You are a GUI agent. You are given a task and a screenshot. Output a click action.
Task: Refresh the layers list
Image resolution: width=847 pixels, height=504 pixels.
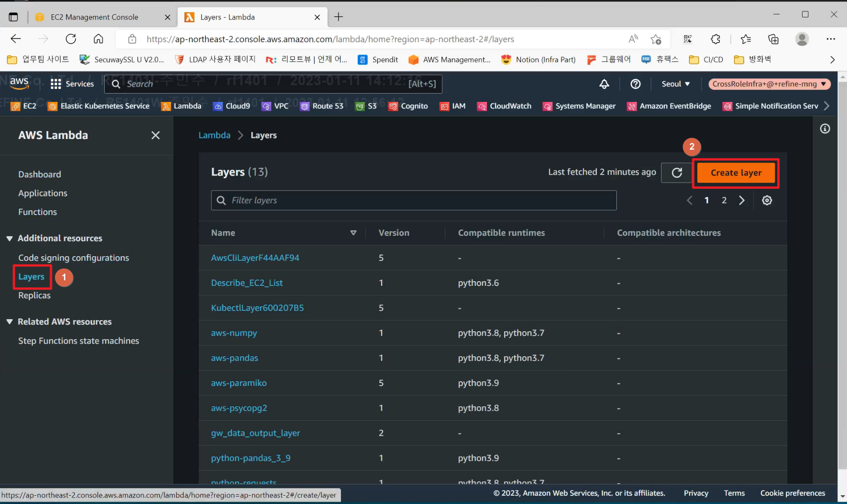click(676, 173)
